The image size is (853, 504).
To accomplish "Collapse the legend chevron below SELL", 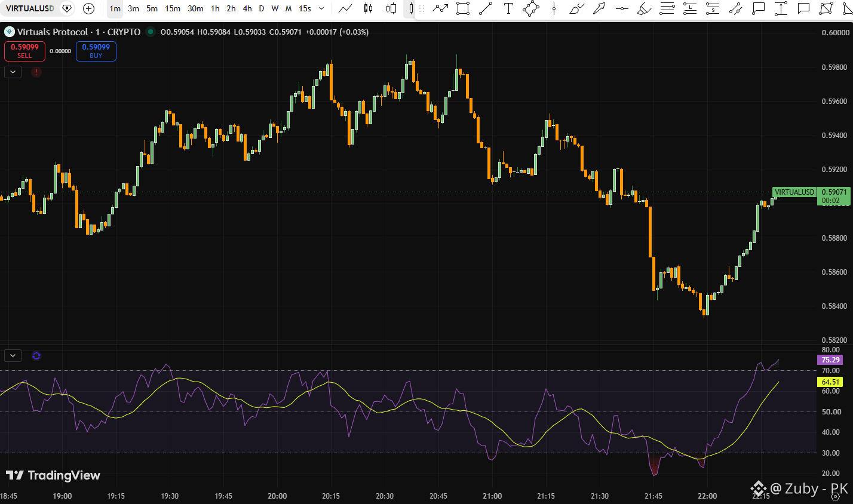I will 13,72.
